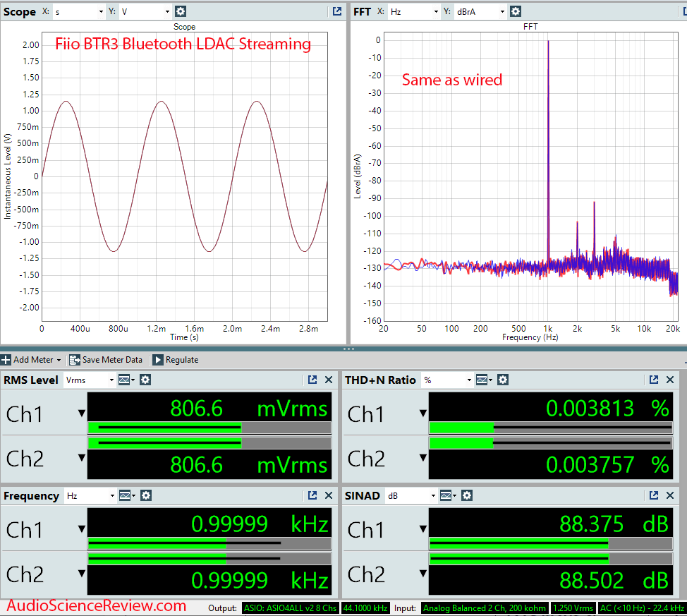Click the 44.1000 kHz sample rate field
The image size is (687, 616).
365,608
